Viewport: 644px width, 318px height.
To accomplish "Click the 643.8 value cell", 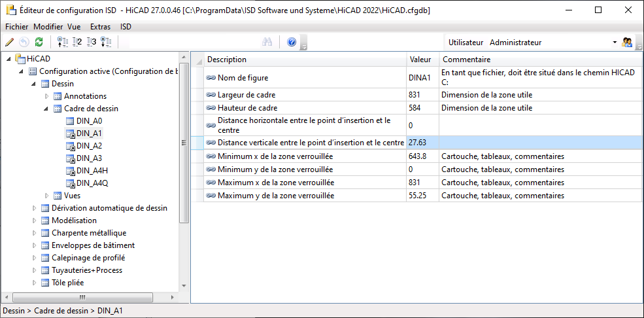I will click(422, 156).
